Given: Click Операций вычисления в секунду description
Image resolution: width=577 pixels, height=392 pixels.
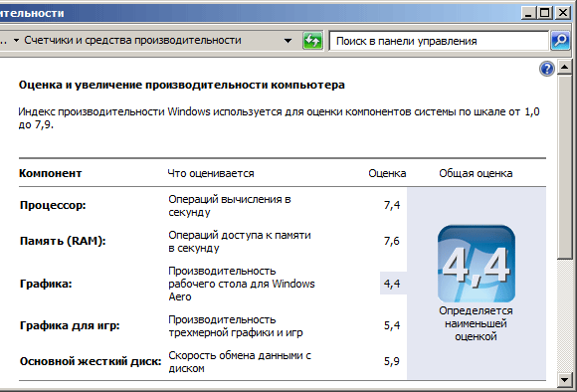Looking at the screenshot, I should click(230, 206).
